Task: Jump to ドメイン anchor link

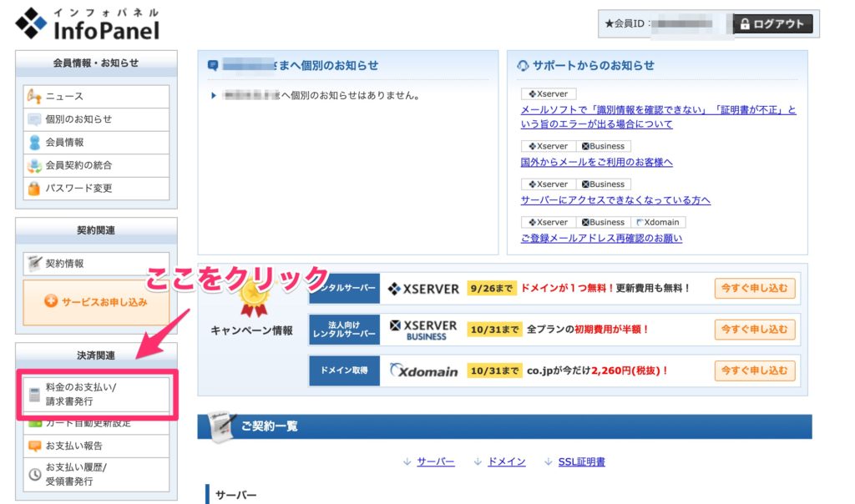Action: point(507,462)
